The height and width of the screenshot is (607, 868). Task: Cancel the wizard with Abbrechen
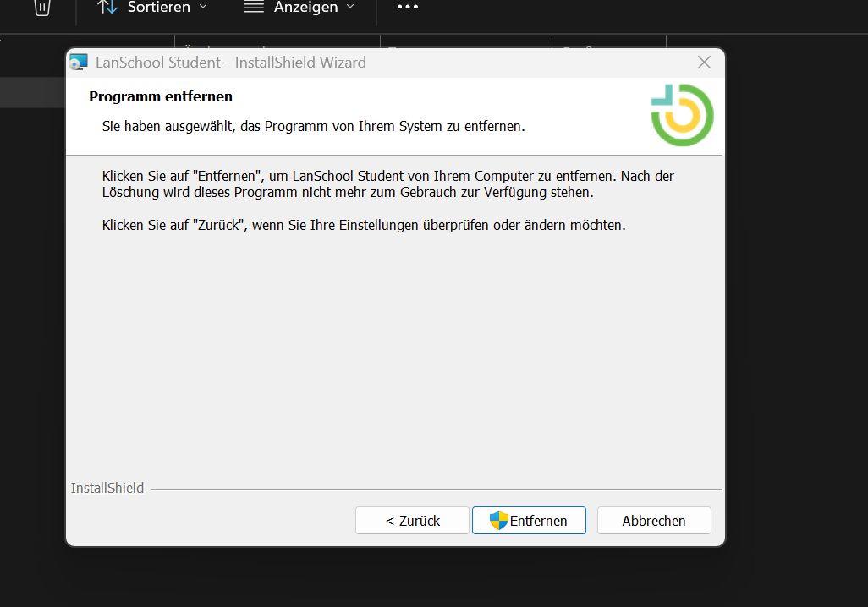point(653,521)
